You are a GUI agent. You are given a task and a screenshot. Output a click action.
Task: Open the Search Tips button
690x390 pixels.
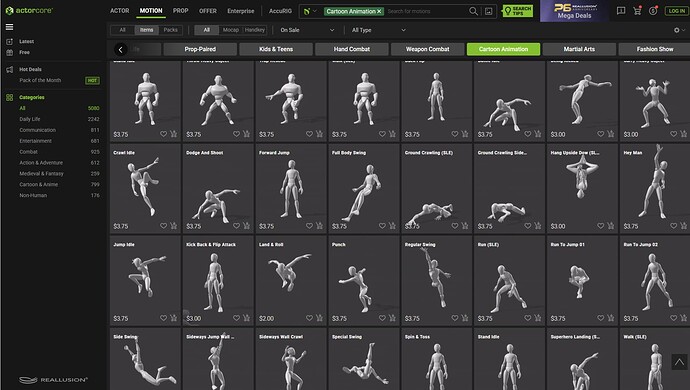point(518,11)
